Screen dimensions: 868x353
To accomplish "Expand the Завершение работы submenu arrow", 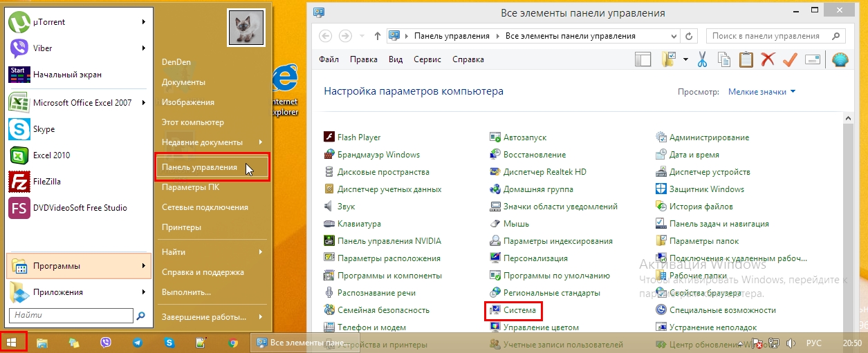I will (261, 317).
